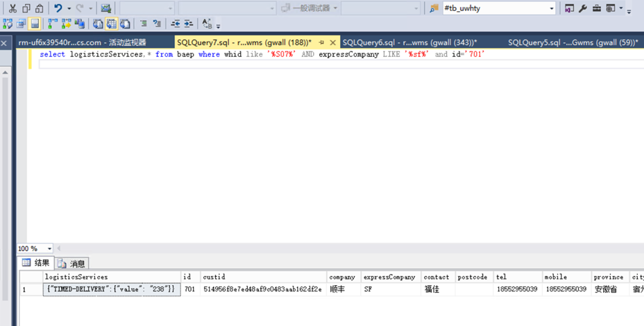The image size is (644, 326).
Task: Select the 福佳 contact cell
Action: (438, 289)
